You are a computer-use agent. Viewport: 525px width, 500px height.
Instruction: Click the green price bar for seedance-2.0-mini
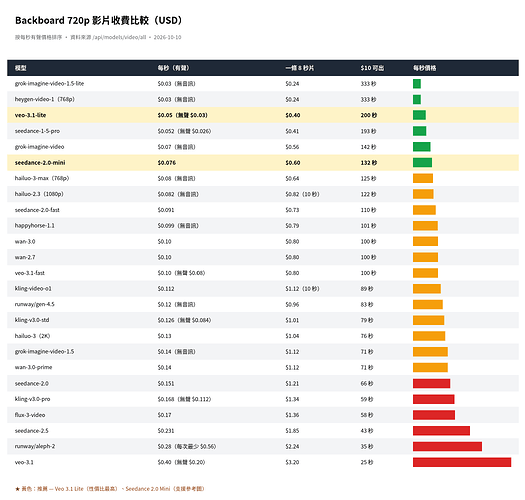422,162
